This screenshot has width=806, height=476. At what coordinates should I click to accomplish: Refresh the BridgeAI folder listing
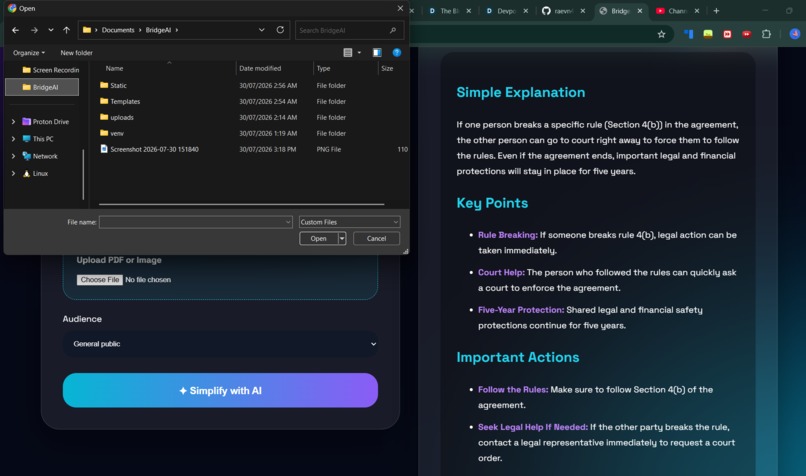click(x=280, y=30)
